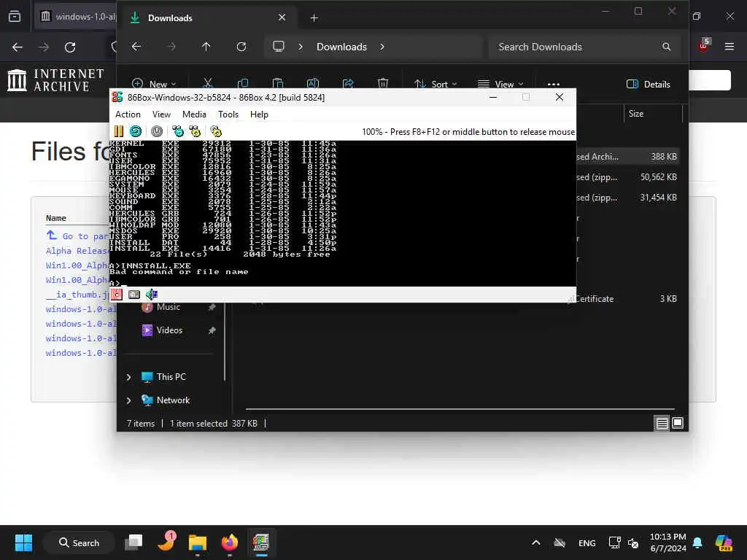Open the __ia_thumb.jpg link on Archive page
This screenshot has height=560, width=747.
pos(77,295)
